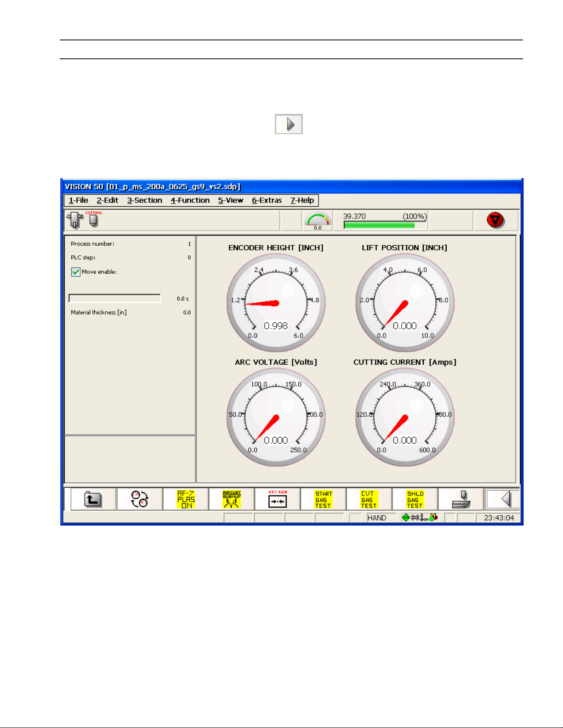Toggle the AIRCURT BUBMUF button

(x=232, y=499)
